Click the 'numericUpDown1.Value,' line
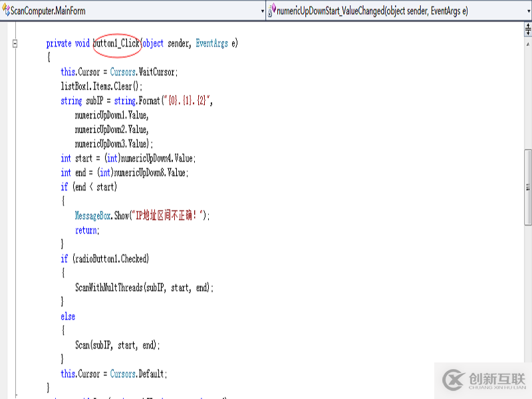Viewport: 532px width, 399px height. click(x=112, y=115)
